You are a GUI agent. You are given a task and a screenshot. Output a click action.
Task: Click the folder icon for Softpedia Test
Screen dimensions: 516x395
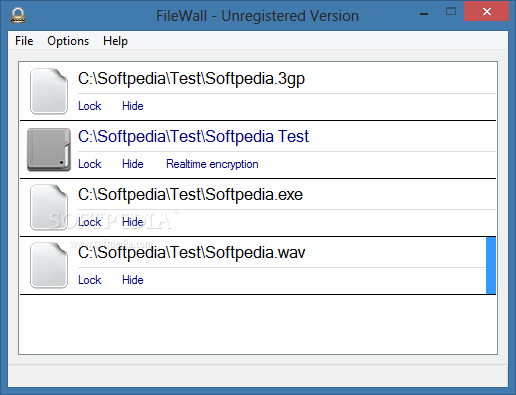(49, 149)
